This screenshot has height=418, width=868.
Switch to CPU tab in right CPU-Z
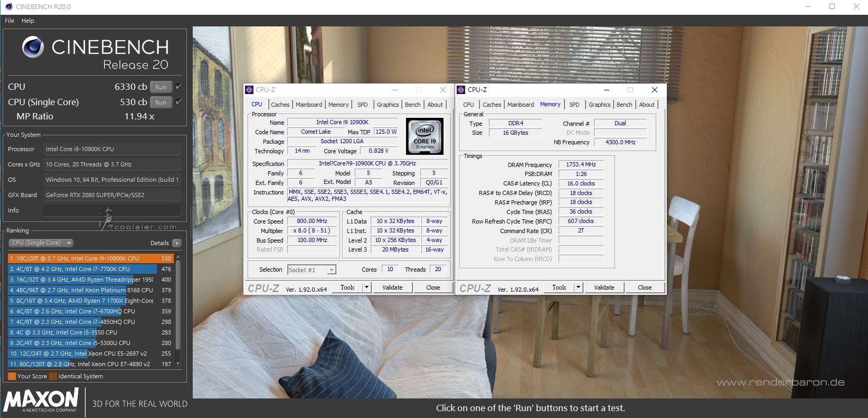469,105
